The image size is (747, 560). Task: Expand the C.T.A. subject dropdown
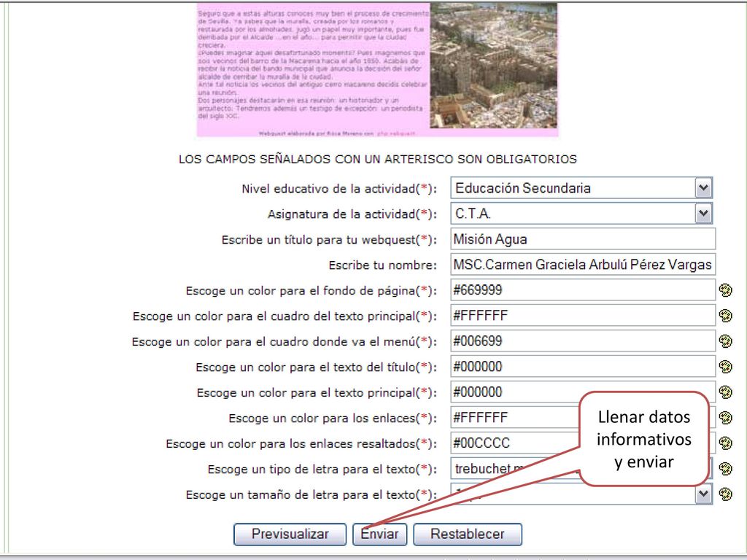(703, 214)
